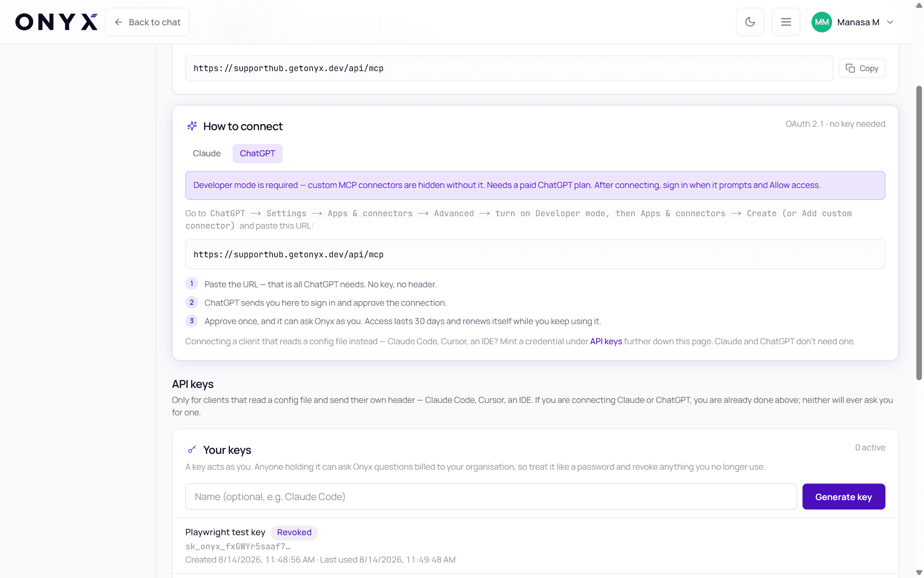The width and height of the screenshot is (924, 578).
Task: Select the ChatGPT tab
Action: point(258,153)
